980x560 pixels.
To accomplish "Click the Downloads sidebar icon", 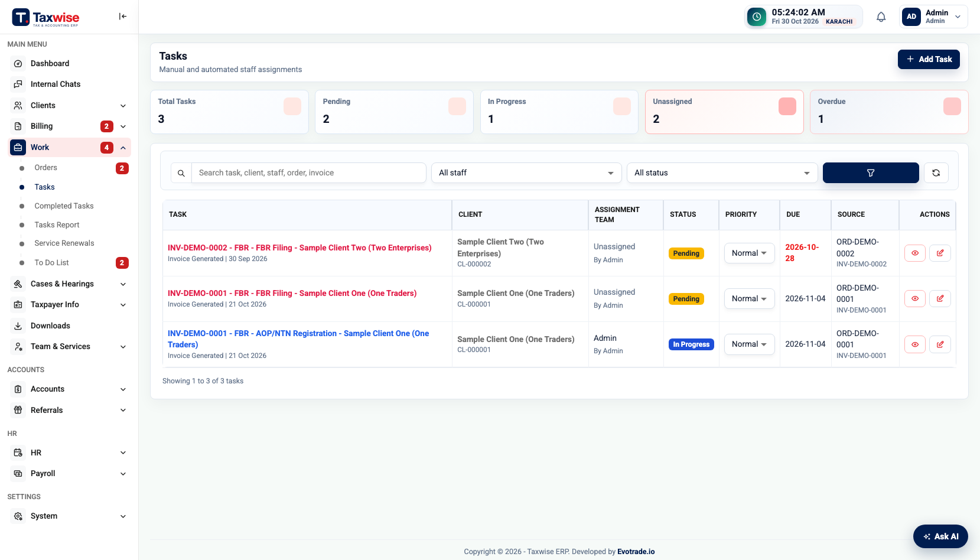I will click(x=18, y=326).
